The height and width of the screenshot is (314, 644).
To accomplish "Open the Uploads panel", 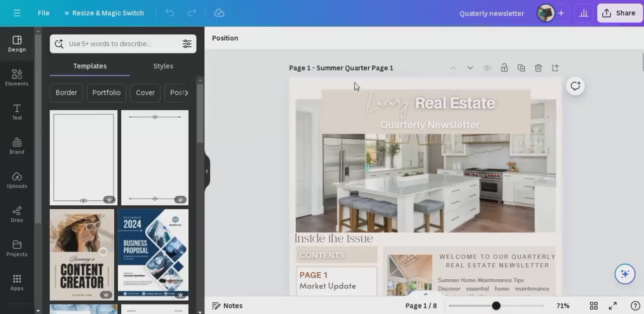I will [x=17, y=180].
